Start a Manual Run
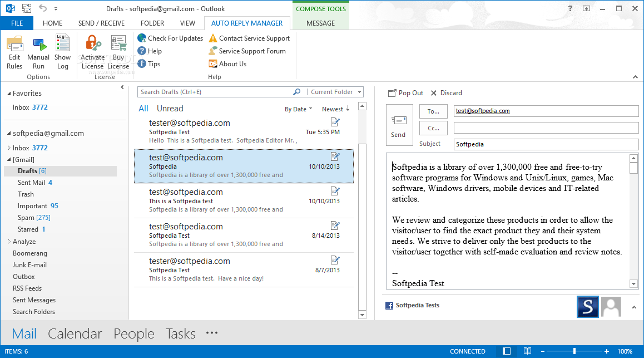 (38, 52)
